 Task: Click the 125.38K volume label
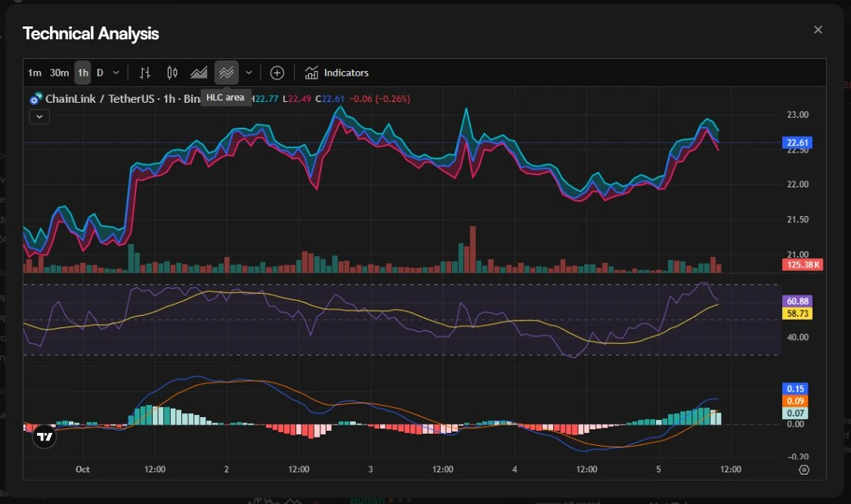801,264
